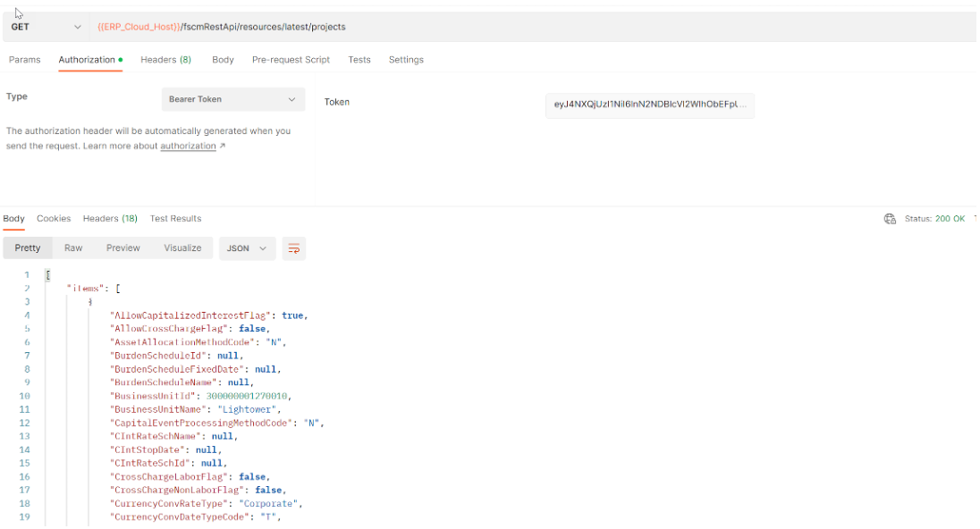Screen dimensions: 980x529
Task: View response Cookies
Action: (x=54, y=218)
